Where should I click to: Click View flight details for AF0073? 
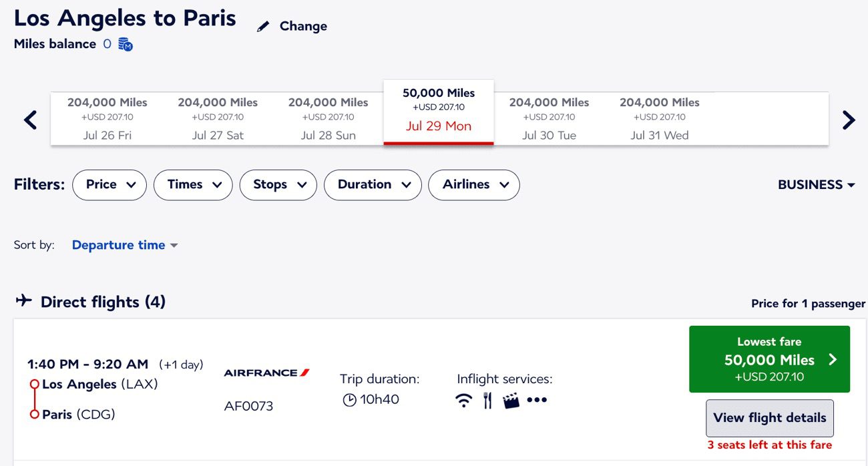click(769, 417)
